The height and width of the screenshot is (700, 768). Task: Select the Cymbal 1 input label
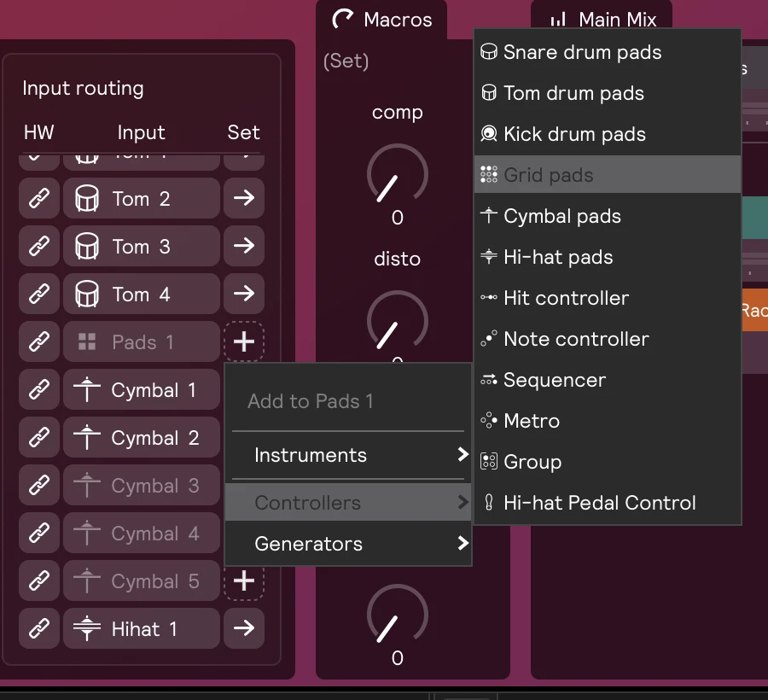tap(142, 390)
